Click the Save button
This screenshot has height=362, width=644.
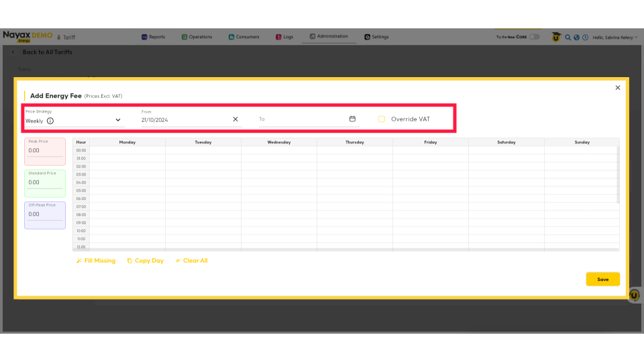(602, 280)
